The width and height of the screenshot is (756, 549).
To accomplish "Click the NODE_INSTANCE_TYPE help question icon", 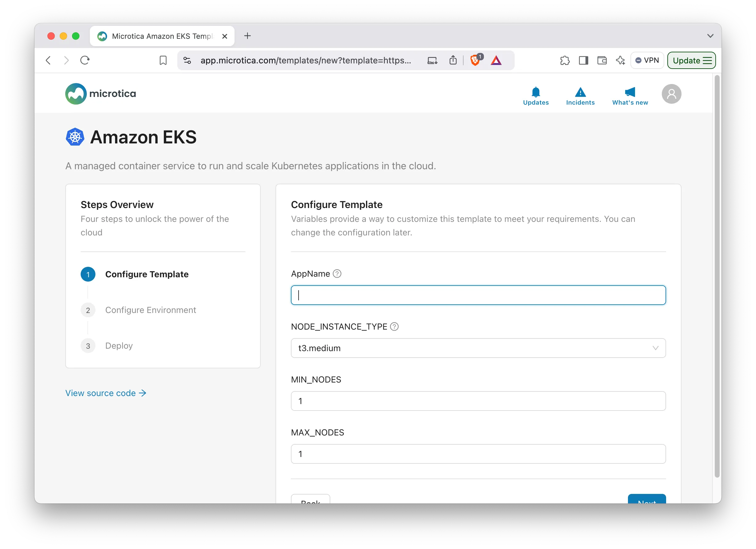I will (x=394, y=327).
